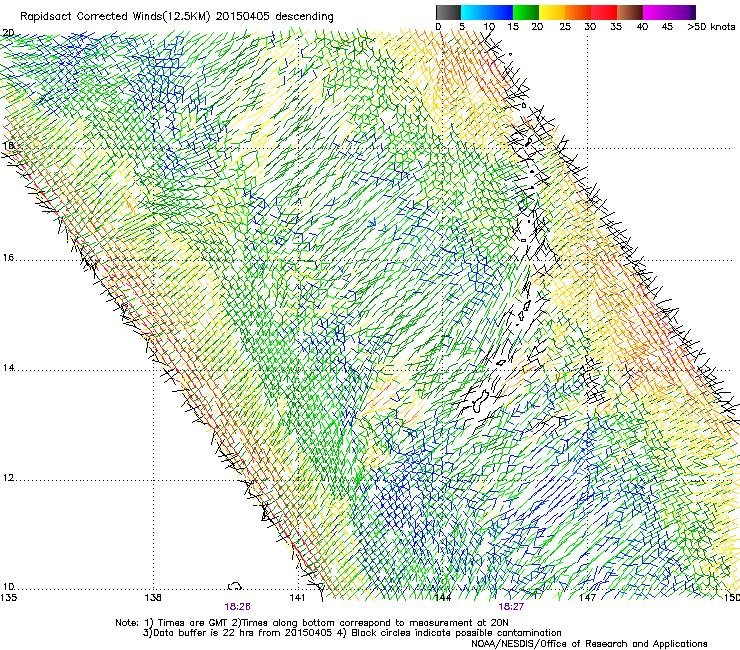
Task: Click the green 15-20 knots legend segment
Action: [x=526, y=12]
